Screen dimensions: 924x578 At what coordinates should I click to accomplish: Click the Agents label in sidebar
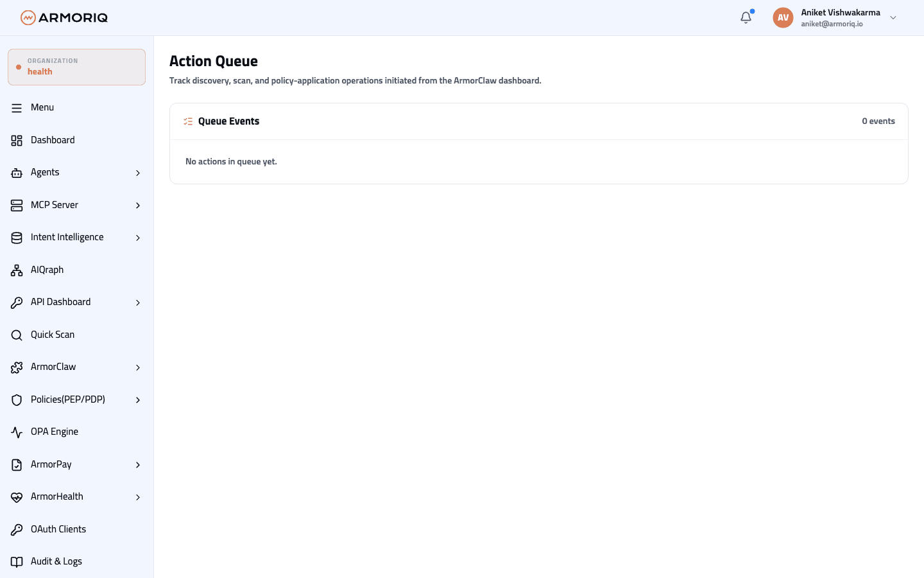pyautogui.click(x=45, y=172)
